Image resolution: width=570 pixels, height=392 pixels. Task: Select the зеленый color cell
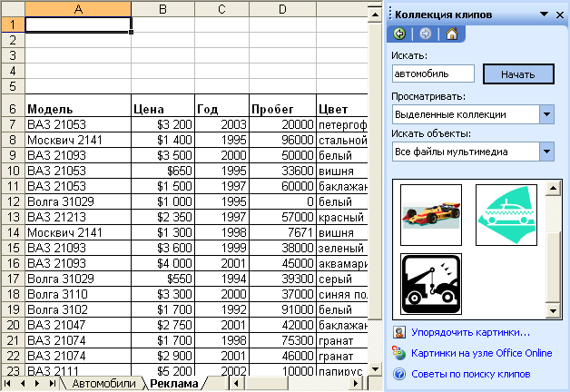(x=342, y=248)
